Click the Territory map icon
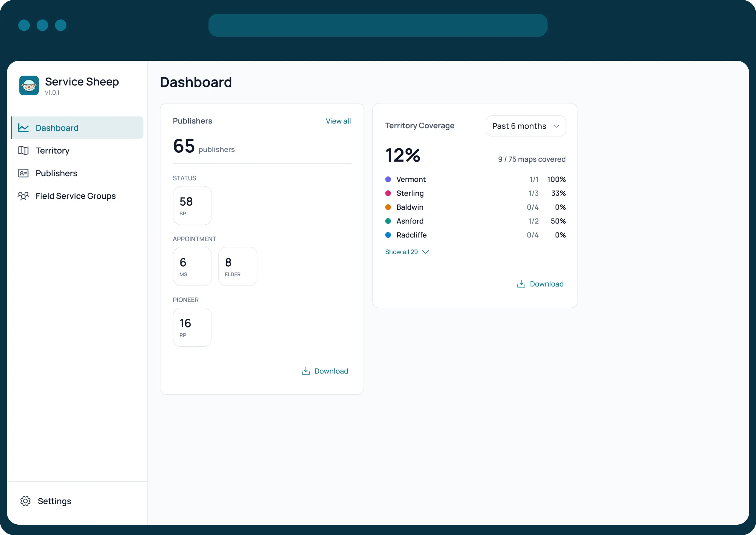Screen dimensions: 756x535 23,151
